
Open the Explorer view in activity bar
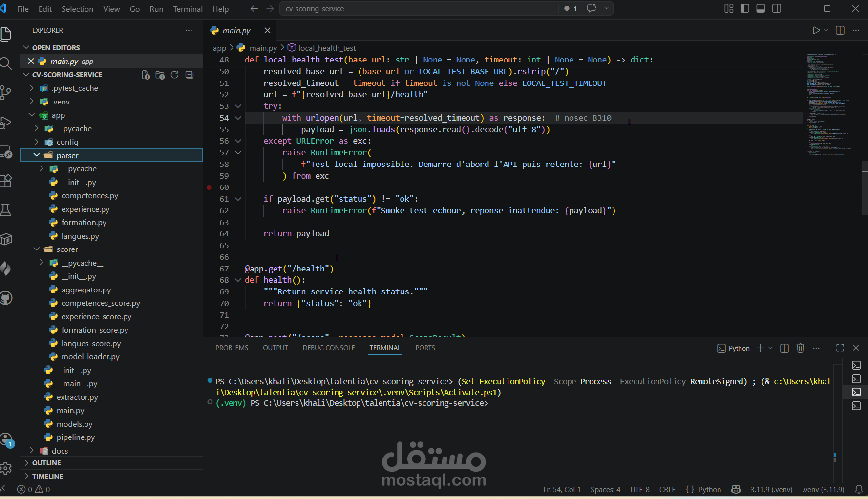click(x=6, y=34)
